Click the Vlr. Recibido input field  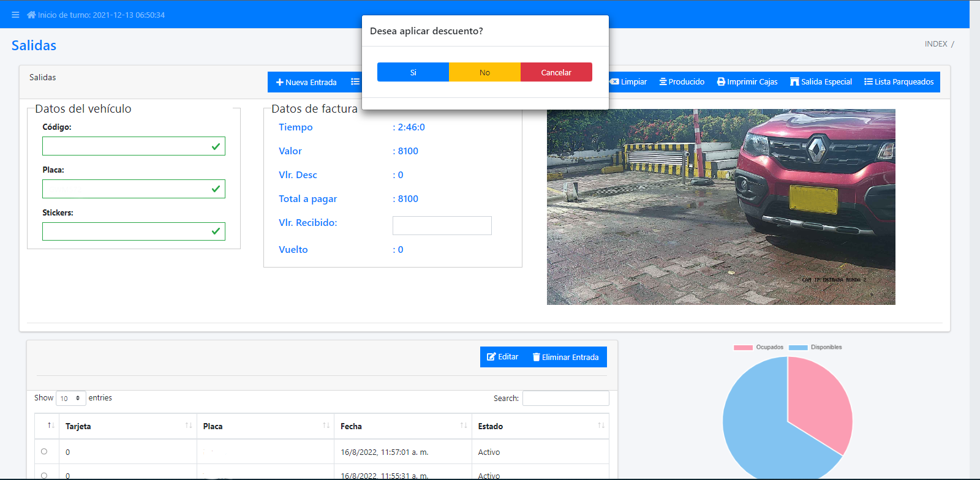pos(442,225)
